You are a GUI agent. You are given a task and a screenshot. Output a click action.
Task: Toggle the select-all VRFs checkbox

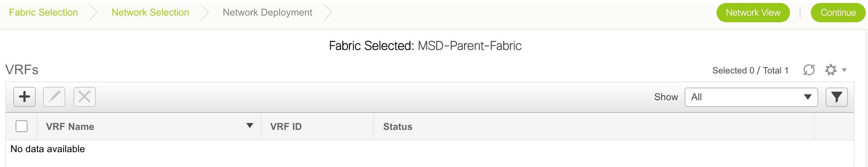click(x=22, y=126)
